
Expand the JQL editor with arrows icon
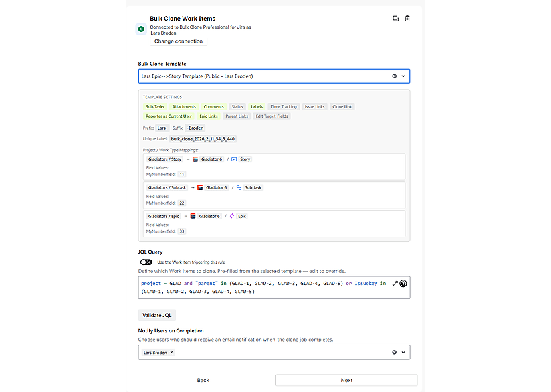tap(395, 284)
